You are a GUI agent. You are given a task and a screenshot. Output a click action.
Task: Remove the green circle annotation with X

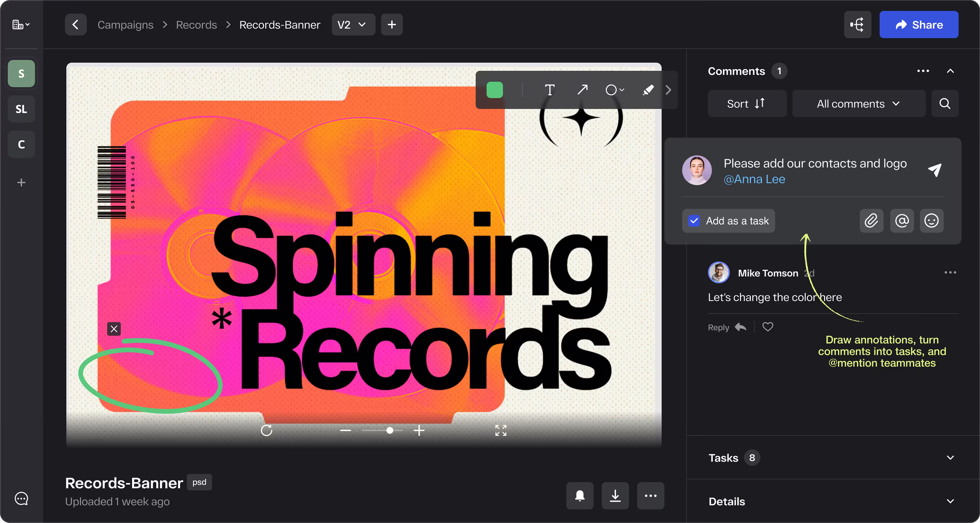[x=114, y=329]
